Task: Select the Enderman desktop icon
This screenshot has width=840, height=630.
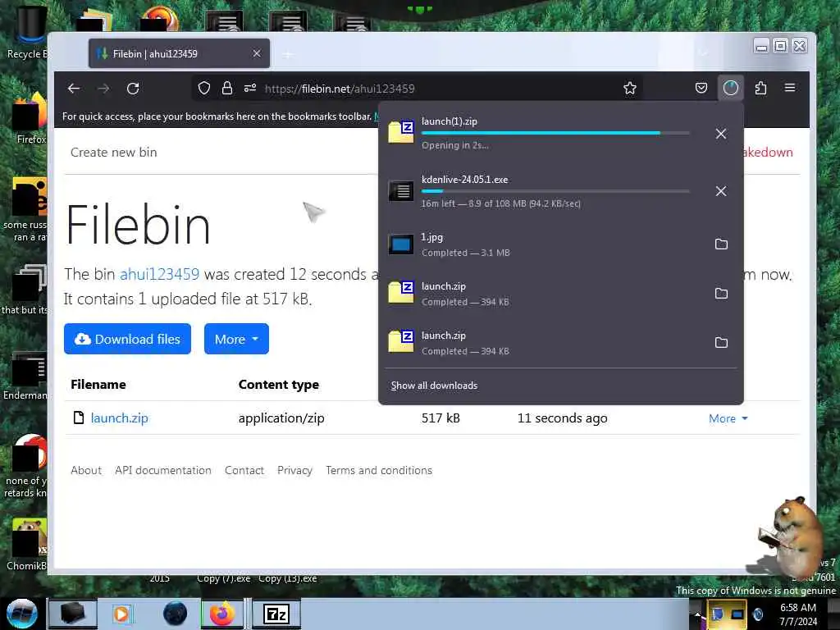Action: 25,375
